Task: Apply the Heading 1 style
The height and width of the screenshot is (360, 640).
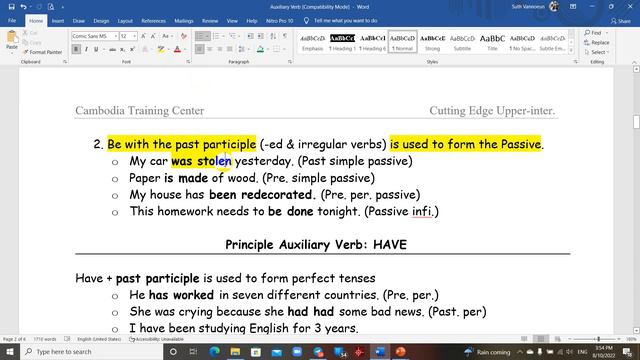Action: point(342,42)
